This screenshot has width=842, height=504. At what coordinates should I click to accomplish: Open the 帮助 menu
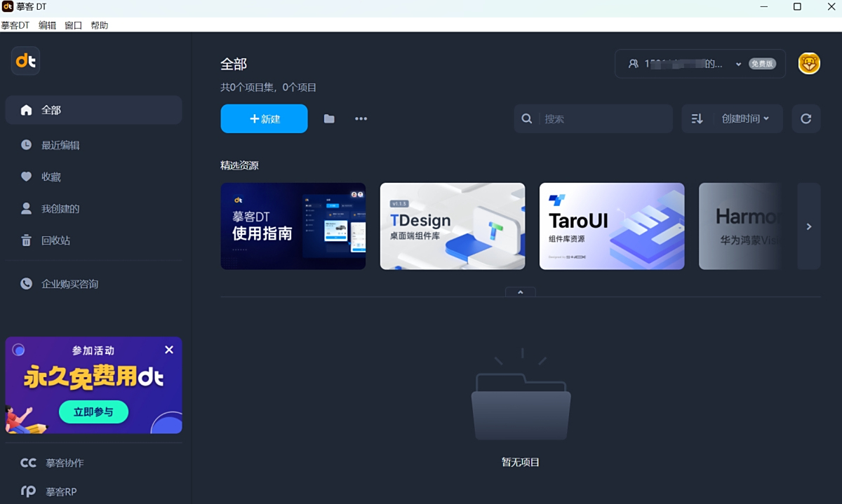click(x=99, y=25)
